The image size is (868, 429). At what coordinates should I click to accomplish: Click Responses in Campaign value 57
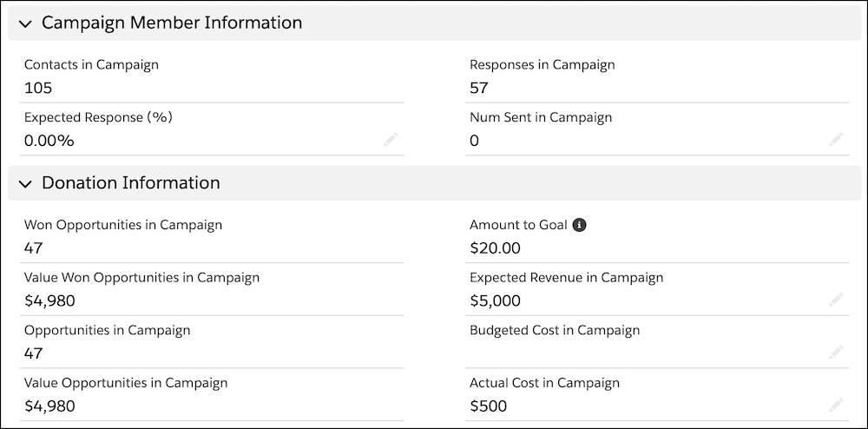click(479, 88)
